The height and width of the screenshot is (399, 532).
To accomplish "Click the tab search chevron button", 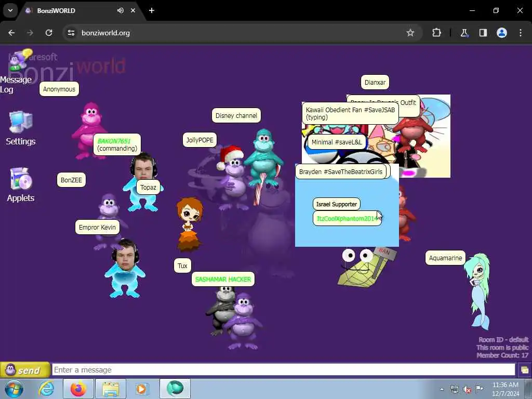I will [10, 10].
